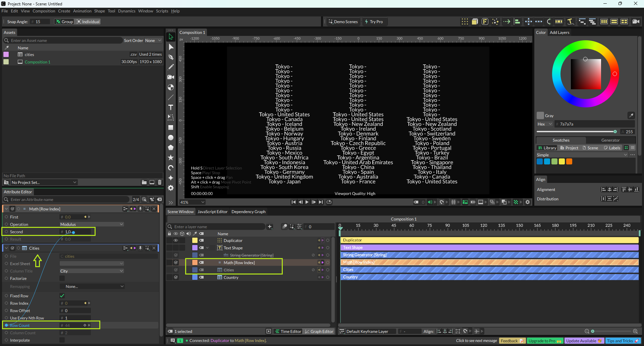The width and height of the screenshot is (644, 346).
Task: Select the Camera tool
Action: click(x=171, y=77)
